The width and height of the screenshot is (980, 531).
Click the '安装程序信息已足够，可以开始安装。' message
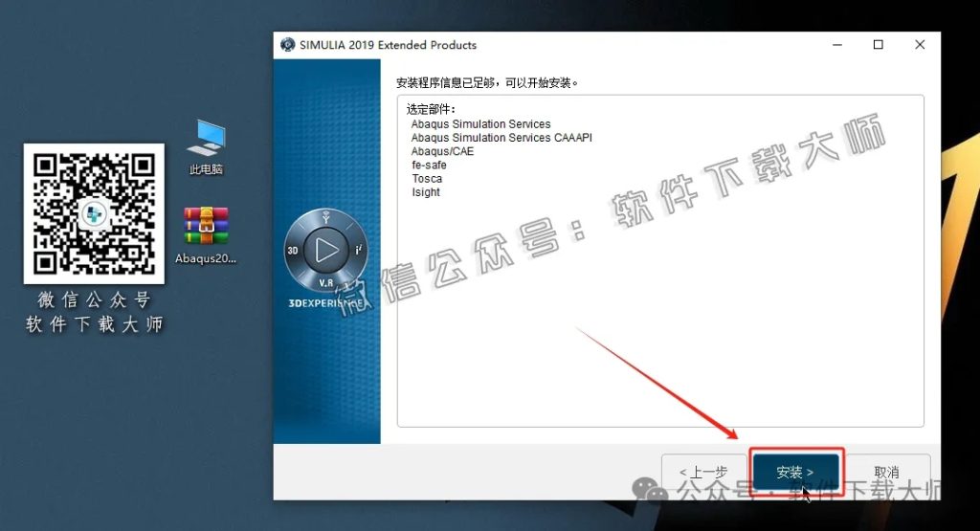click(487, 82)
